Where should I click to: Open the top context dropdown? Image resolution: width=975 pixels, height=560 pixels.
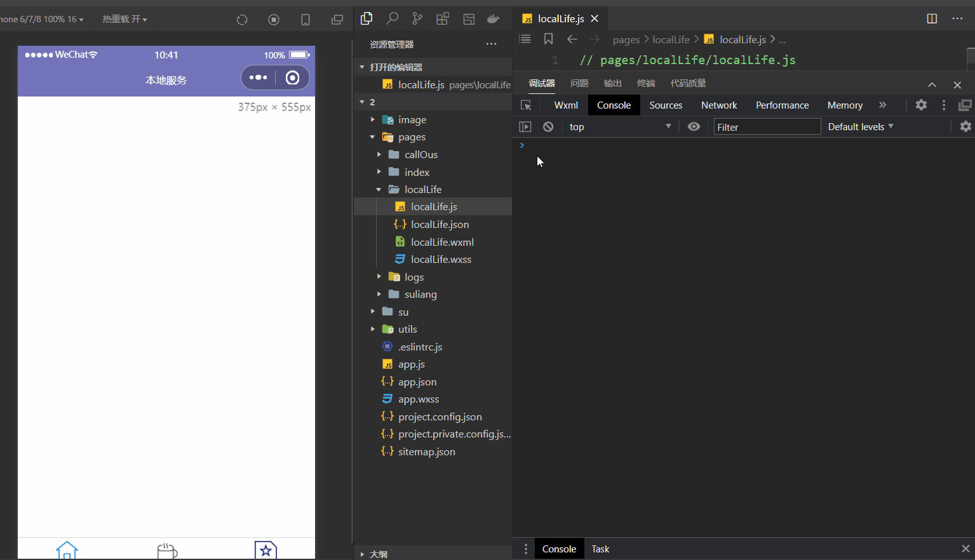[x=620, y=127]
